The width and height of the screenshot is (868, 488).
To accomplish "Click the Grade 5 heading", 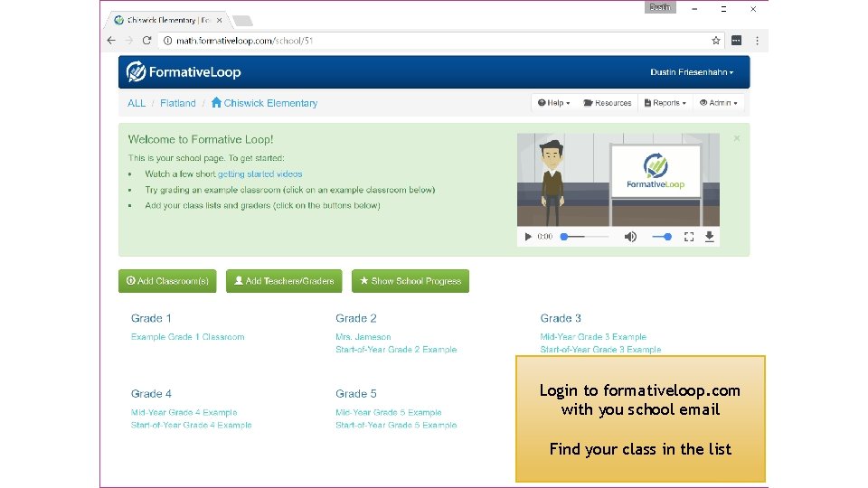I will point(356,393).
